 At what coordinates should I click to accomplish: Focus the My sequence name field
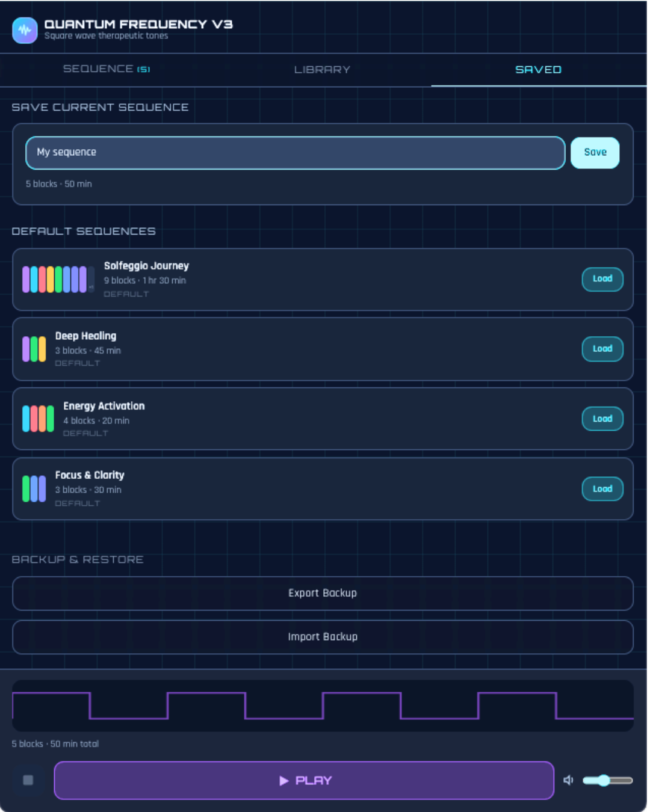[x=295, y=153]
